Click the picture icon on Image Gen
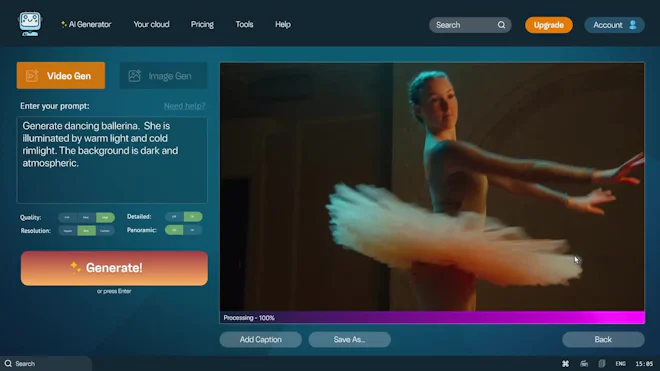Image resolution: width=660 pixels, height=371 pixels. [135, 76]
